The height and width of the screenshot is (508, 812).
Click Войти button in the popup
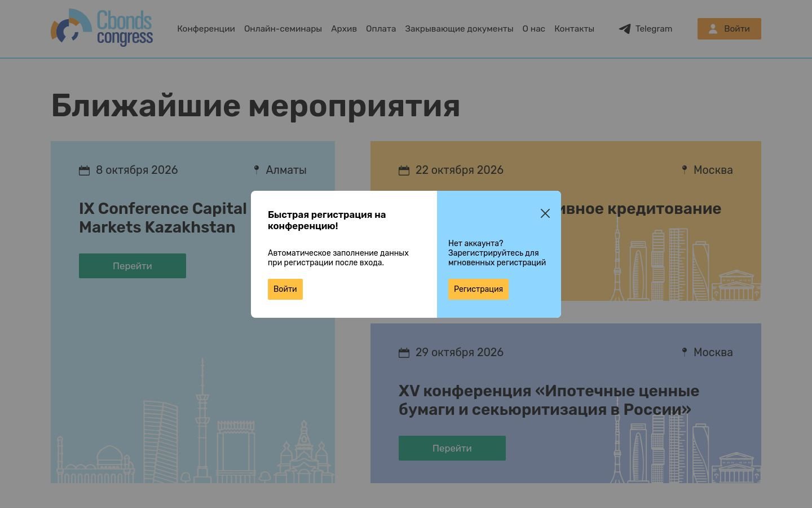coord(285,289)
